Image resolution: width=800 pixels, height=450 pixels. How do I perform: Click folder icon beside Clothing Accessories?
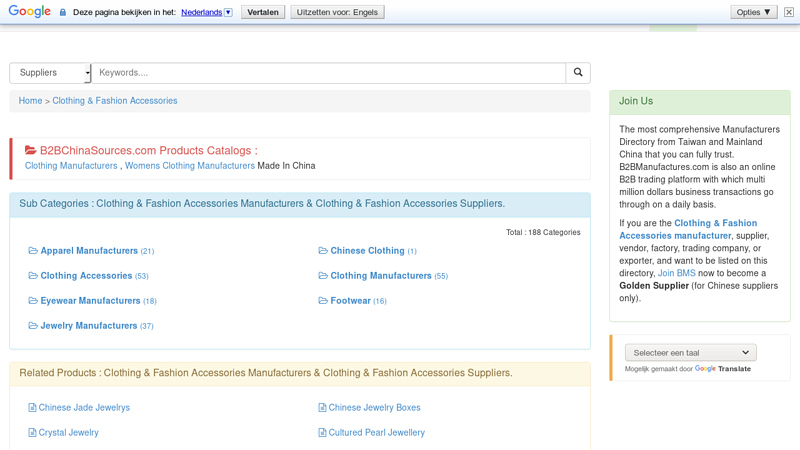tap(33, 276)
